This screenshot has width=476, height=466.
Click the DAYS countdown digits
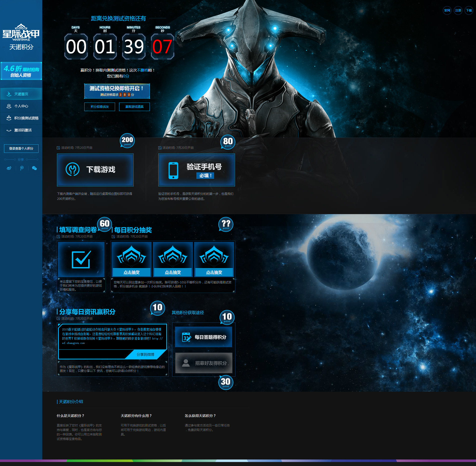(x=76, y=47)
